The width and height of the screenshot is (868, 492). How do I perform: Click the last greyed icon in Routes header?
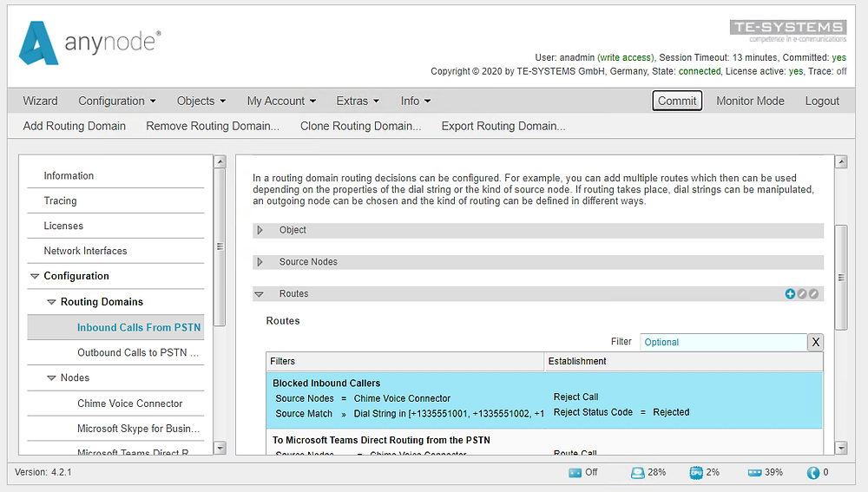click(x=813, y=294)
